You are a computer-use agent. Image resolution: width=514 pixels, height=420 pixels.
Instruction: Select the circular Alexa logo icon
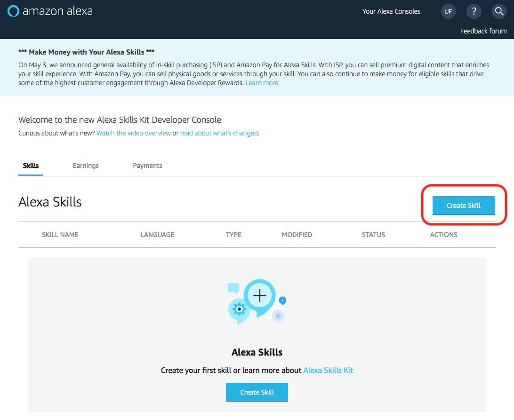click(x=13, y=11)
